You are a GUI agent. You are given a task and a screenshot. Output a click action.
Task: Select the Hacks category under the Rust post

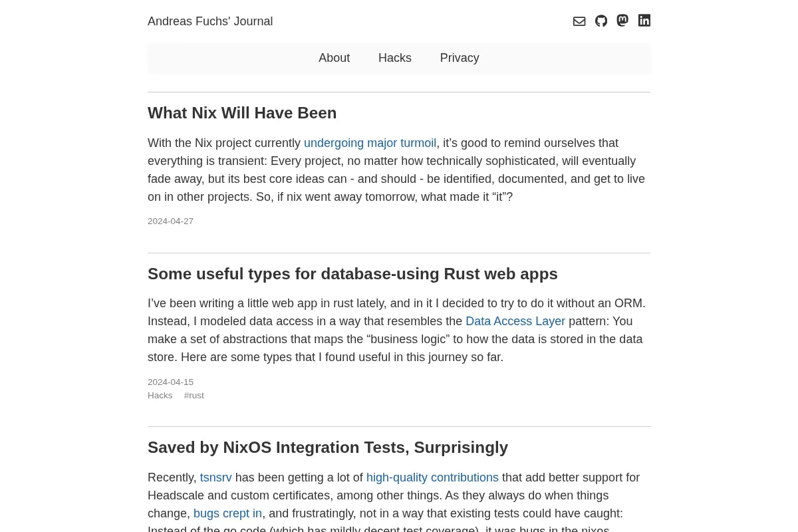160,396
